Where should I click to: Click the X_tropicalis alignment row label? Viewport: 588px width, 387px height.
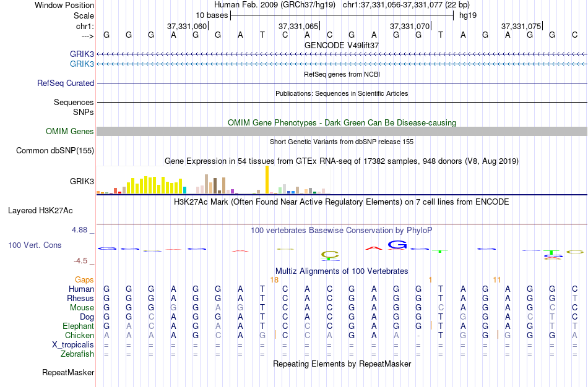pyautogui.click(x=73, y=345)
